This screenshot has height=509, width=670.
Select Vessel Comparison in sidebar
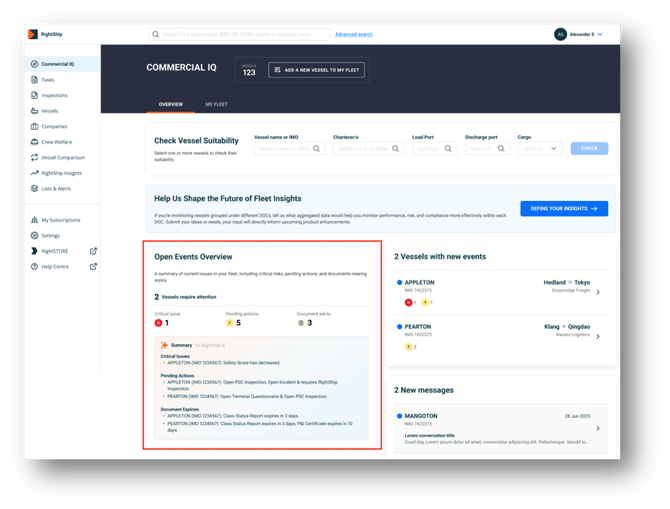[62, 157]
